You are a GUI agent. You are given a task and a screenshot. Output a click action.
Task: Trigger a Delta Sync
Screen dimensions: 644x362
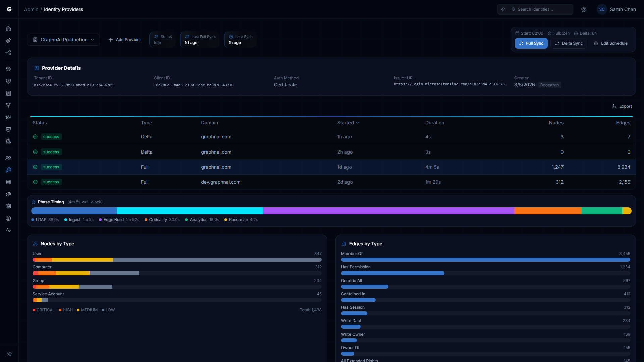568,43
